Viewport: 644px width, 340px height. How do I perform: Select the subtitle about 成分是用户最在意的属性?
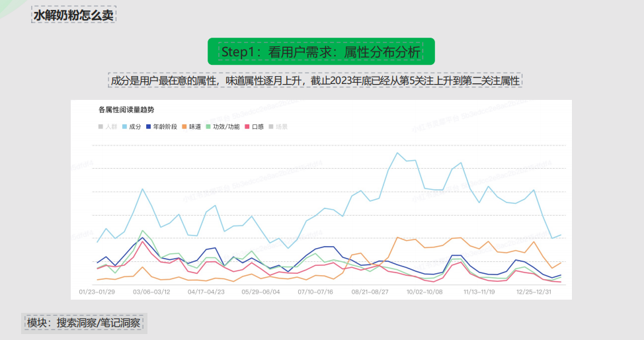click(x=315, y=80)
